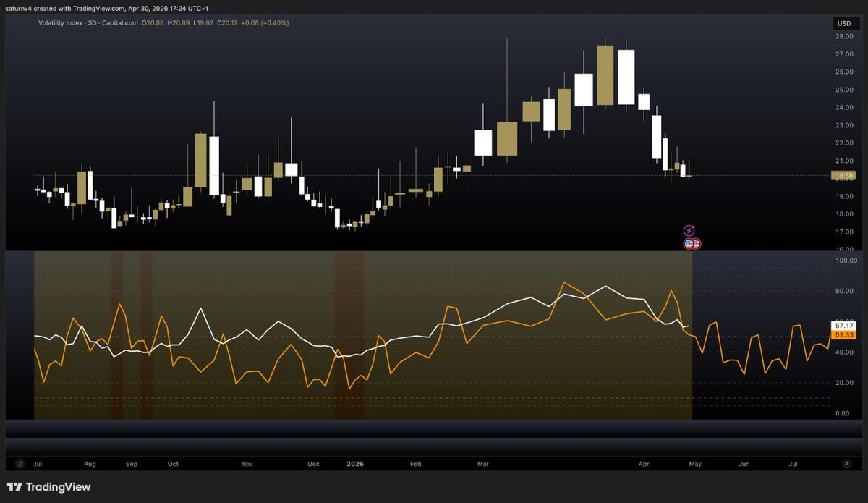Screen dimensions: 868x503
Task: Click the 1d 5h countdown price label
Action: click(845, 176)
